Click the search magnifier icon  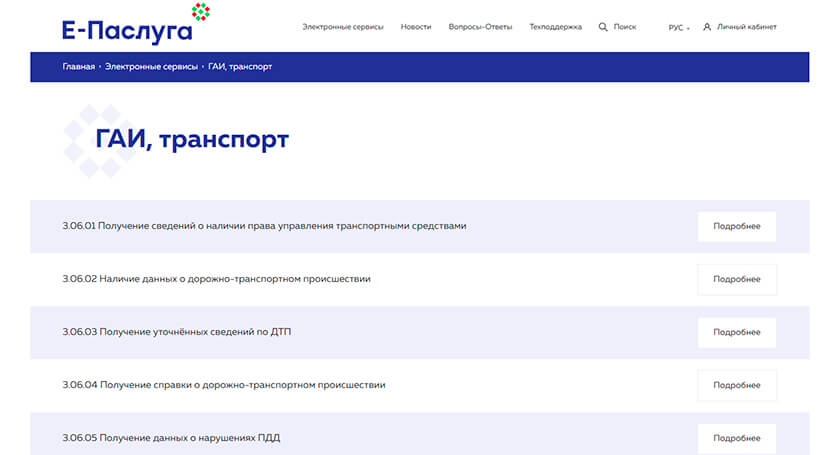pos(603,27)
